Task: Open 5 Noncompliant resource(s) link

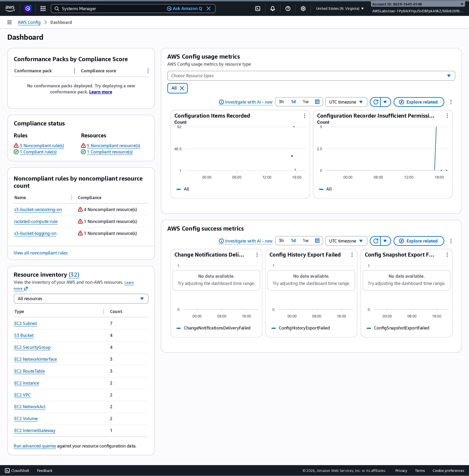Action: click(x=113, y=146)
